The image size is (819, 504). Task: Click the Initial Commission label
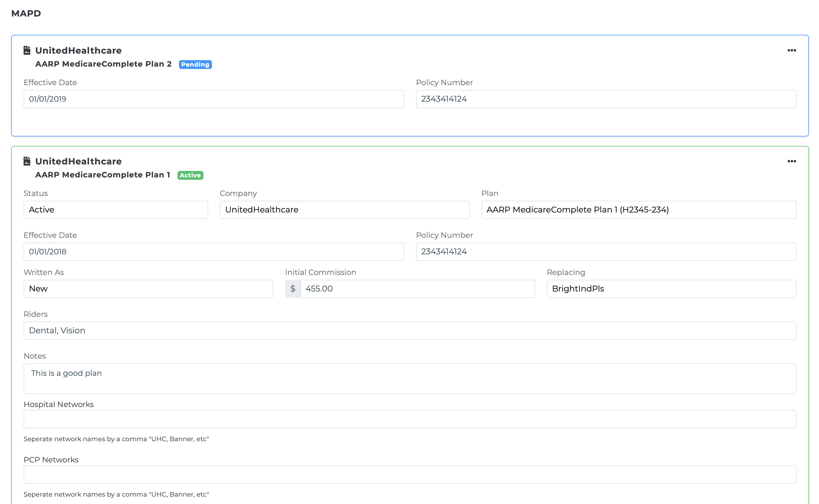320,272
